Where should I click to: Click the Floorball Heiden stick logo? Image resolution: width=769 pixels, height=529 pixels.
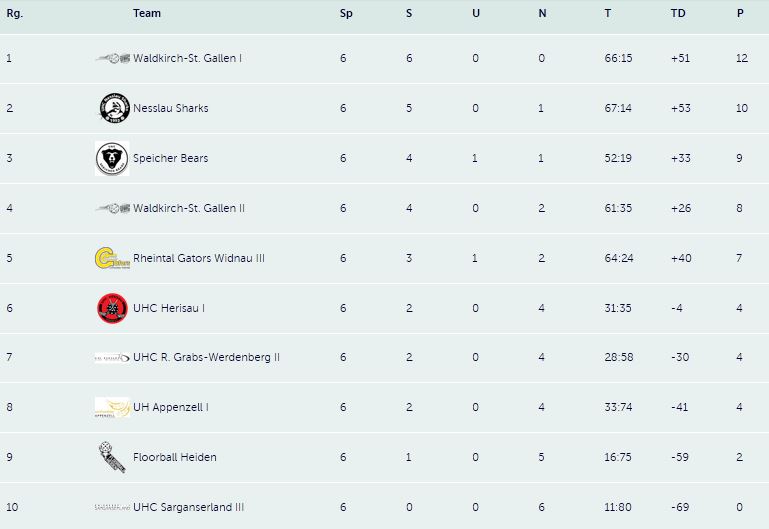[x=112, y=457]
